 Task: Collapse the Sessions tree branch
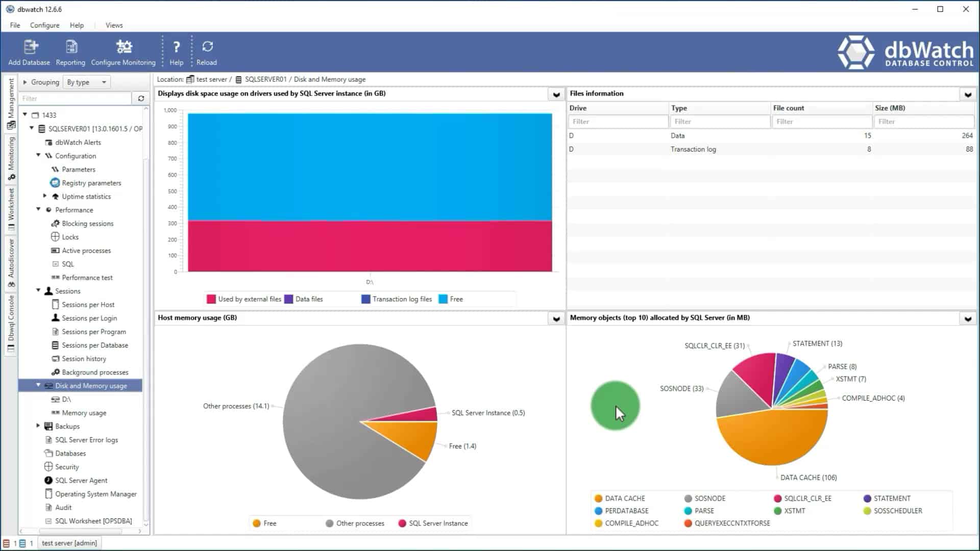pos(38,290)
